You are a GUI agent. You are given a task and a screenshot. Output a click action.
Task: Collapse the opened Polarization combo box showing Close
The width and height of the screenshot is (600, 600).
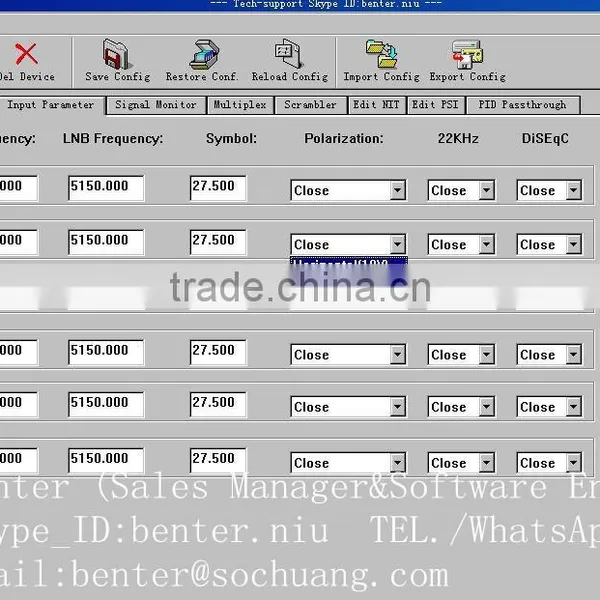[398, 244]
